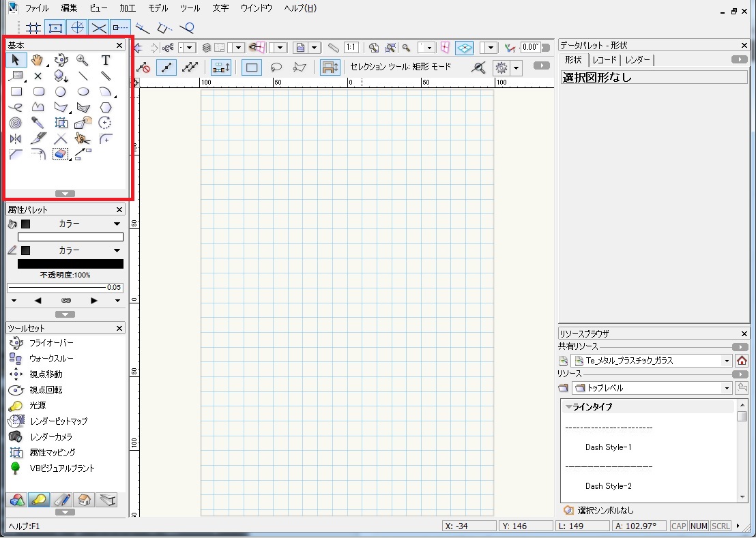Select the Clip eraser tool
The width and height of the screenshot is (756, 538).
[x=60, y=154]
